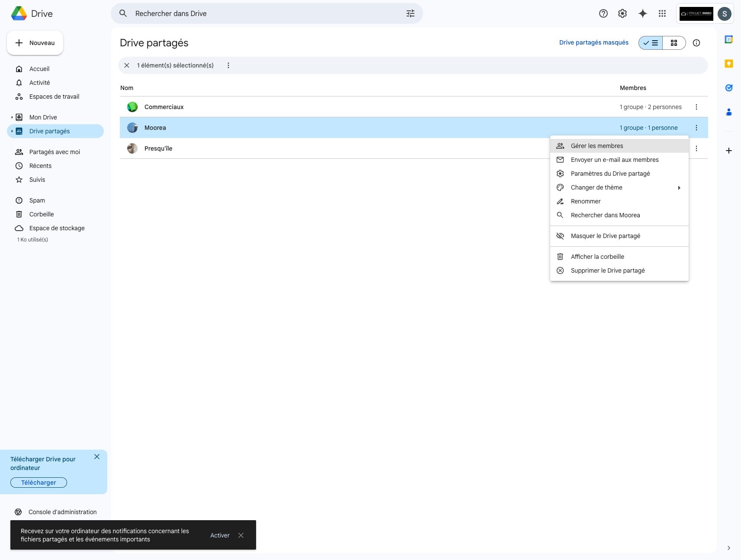This screenshot has height=560, width=741.
Task: Switch to list view layout
Action: tap(651, 43)
